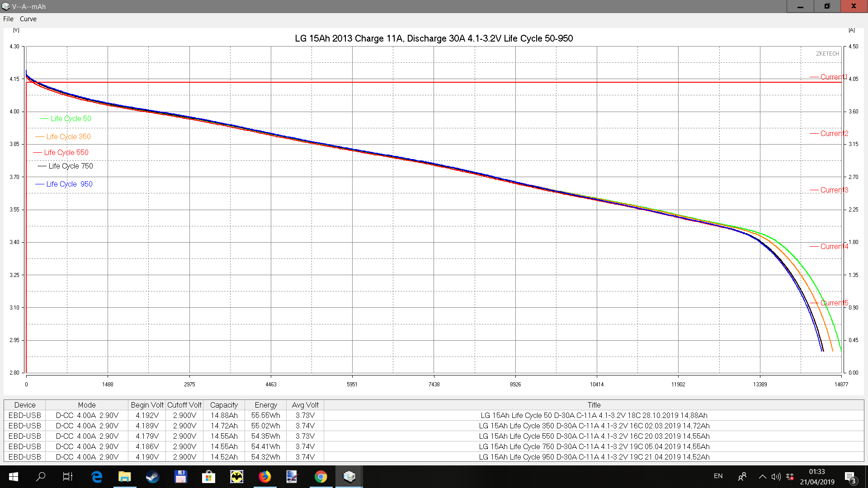Click the EBD-USB app taskbar icon
This screenshot has width=868, height=488.
point(349,476)
